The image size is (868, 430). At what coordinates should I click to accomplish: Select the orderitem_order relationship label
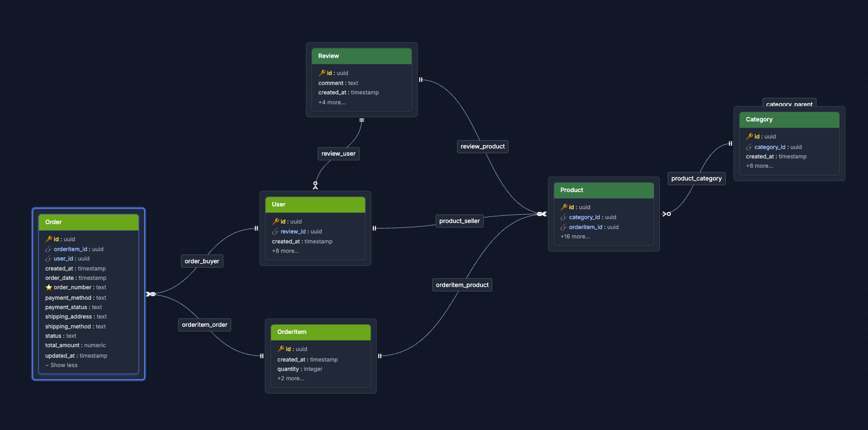point(204,325)
